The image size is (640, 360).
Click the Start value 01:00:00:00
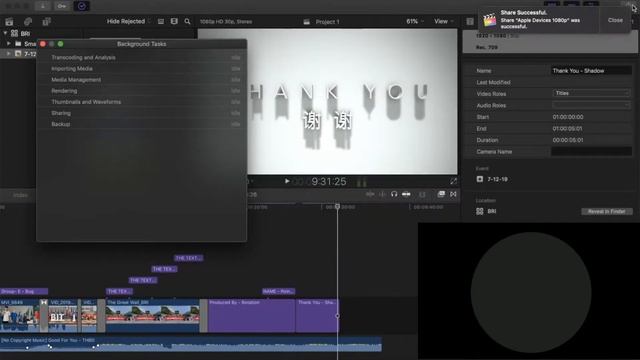(568, 117)
